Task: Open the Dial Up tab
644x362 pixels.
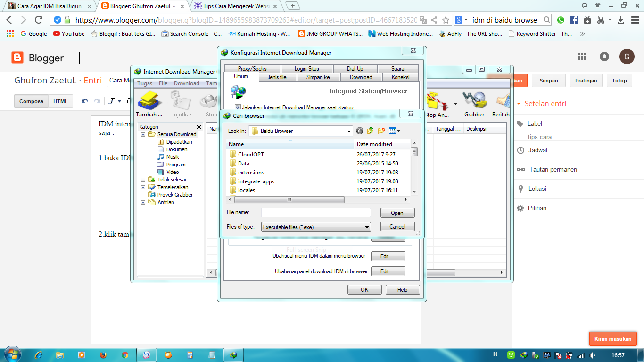Action: pos(355,68)
